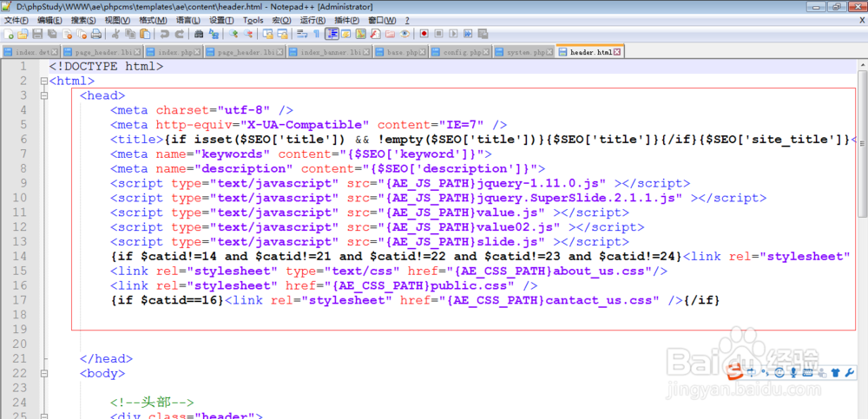Toggle synchronized vertical scrolling
This screenshot has height=419, width=868.
268,34
